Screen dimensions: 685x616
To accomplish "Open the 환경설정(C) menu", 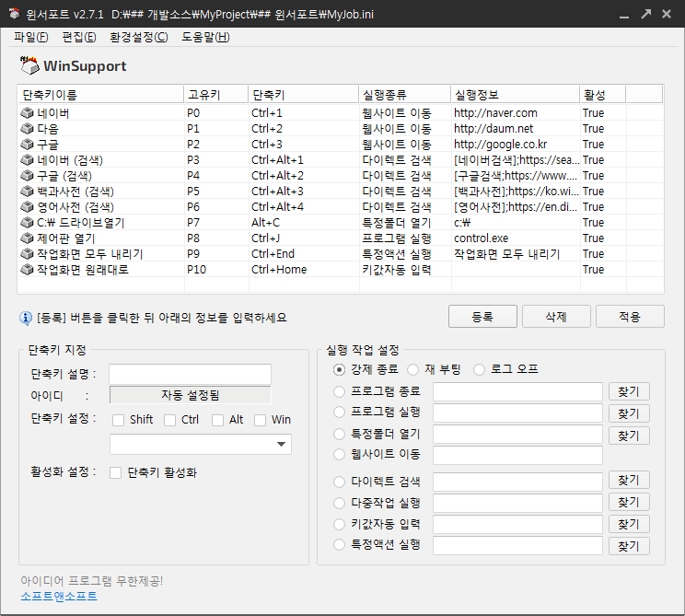I will tap(139, 37).
